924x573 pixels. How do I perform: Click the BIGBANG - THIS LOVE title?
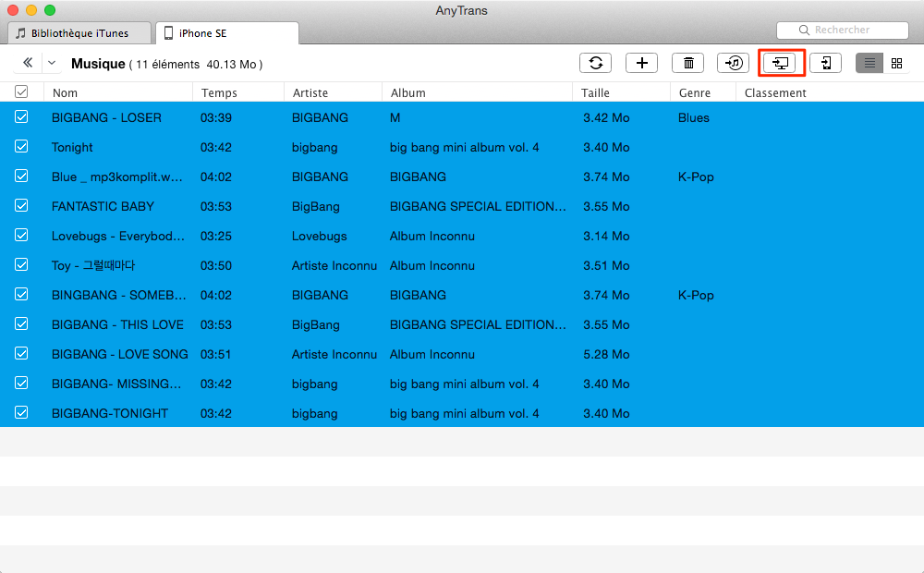(117, 324)
